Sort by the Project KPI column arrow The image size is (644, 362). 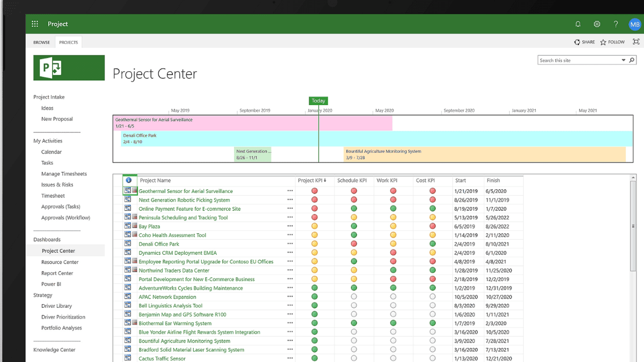[x=326, y=180]
